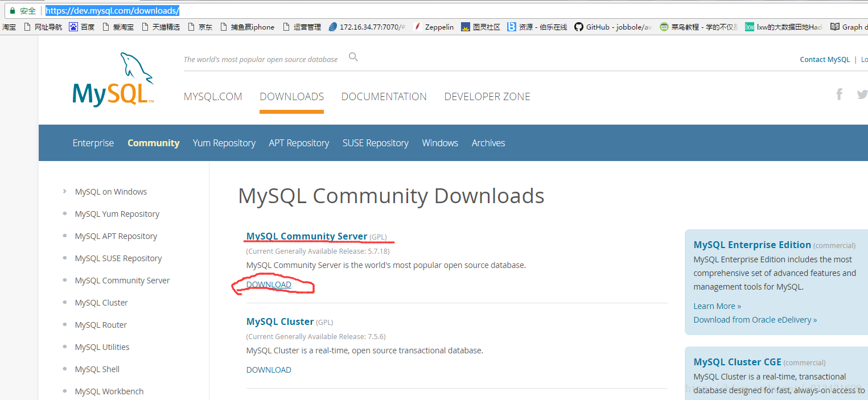Select MySQL Utilities in sidebar
Image resolution: width=868 pixels, height=400 pixels.
pos(102,347)
